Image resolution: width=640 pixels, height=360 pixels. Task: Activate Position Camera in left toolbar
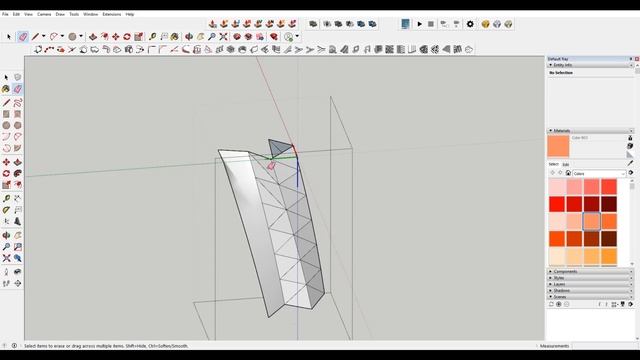pos(6,272)
